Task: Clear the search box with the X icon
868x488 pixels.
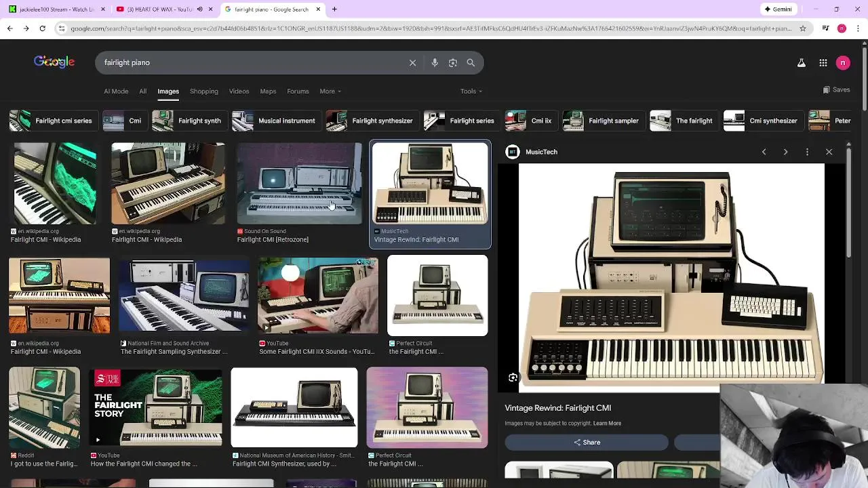Action: point(412,62)
